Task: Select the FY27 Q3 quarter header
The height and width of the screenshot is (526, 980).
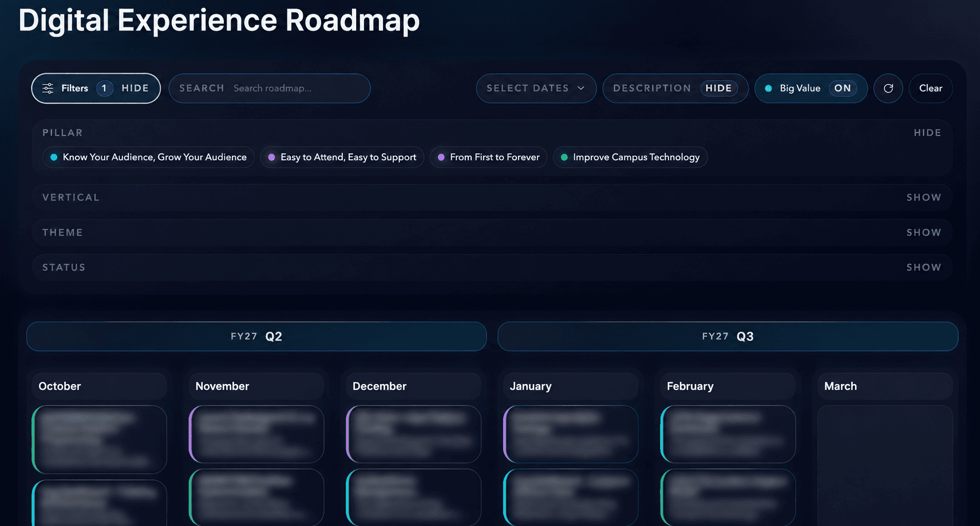Action: (728, 337)
